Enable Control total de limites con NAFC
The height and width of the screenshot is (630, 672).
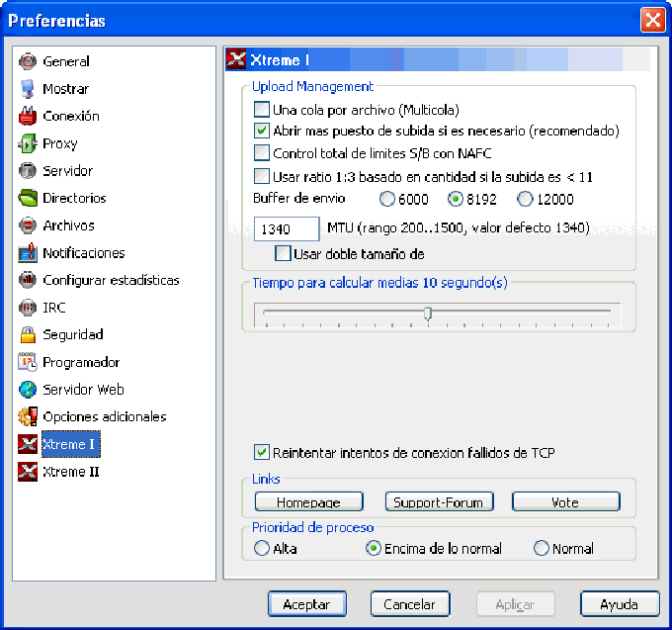click(x=262, y=153)
